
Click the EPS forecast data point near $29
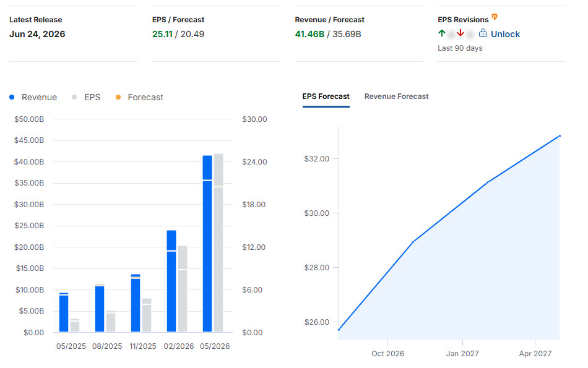tap(413, 242)
